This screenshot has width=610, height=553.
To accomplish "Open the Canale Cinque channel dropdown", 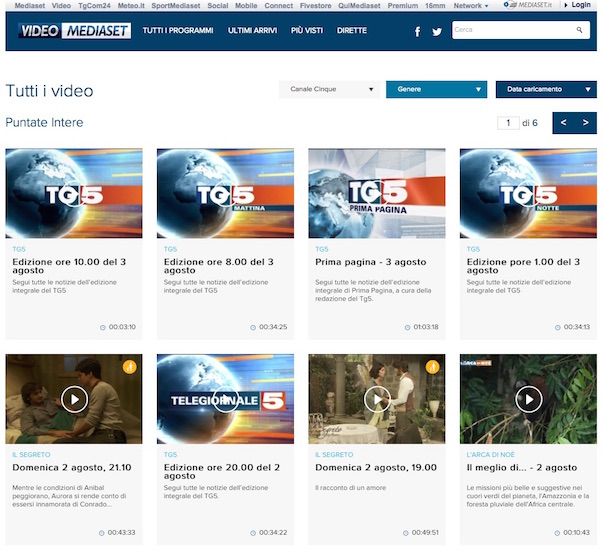I will pos(329,90).
